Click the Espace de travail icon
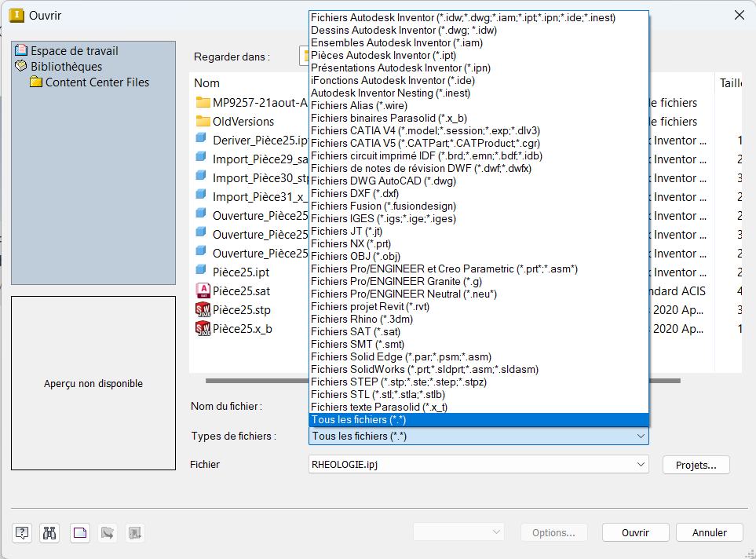Screen dimensions: 756x559 [x=21, y=51]
